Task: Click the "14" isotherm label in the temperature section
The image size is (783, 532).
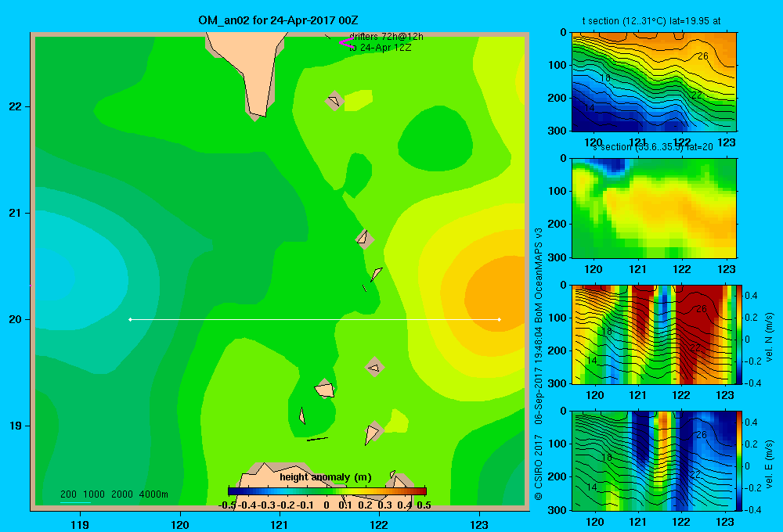Action: [x=590, y=107]
